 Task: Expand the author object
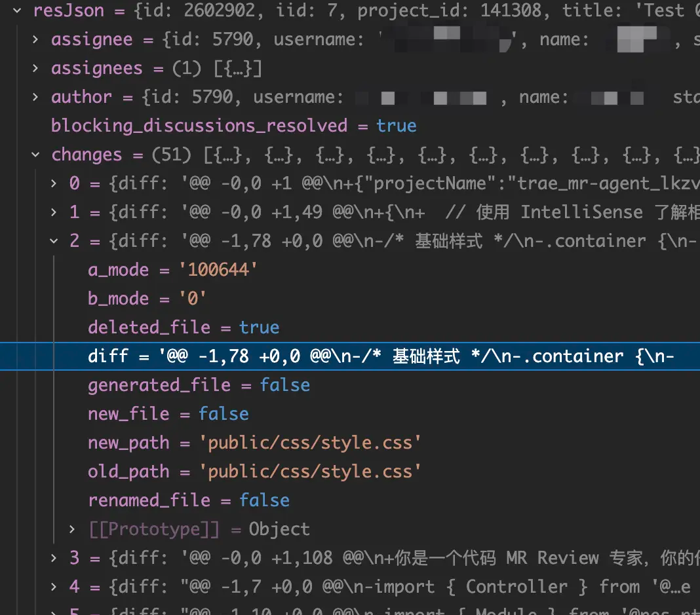35,97
